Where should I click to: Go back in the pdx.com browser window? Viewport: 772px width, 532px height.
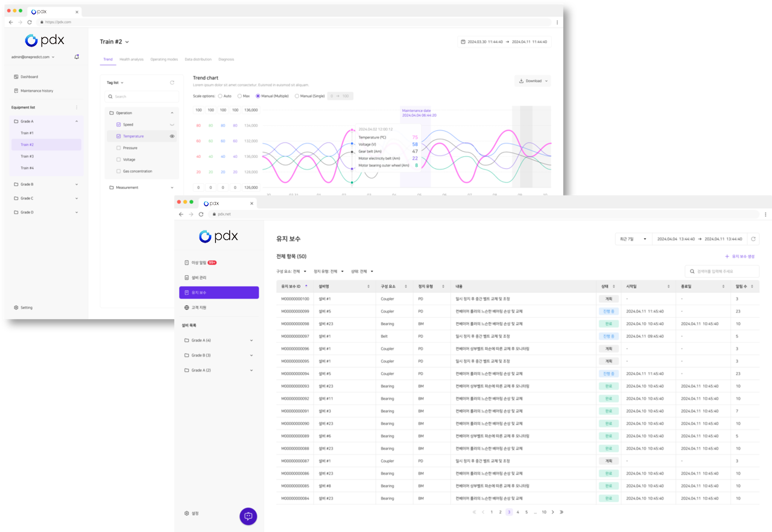pos(11,22)
